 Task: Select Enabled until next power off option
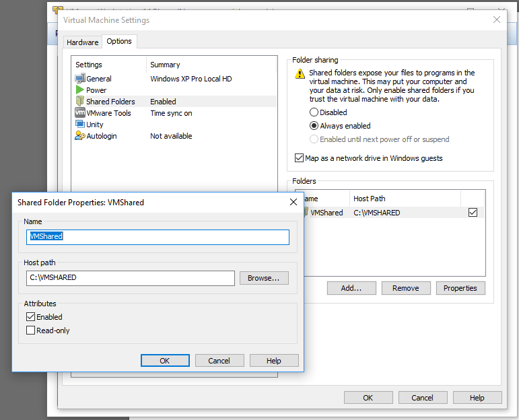coord(314,139)
